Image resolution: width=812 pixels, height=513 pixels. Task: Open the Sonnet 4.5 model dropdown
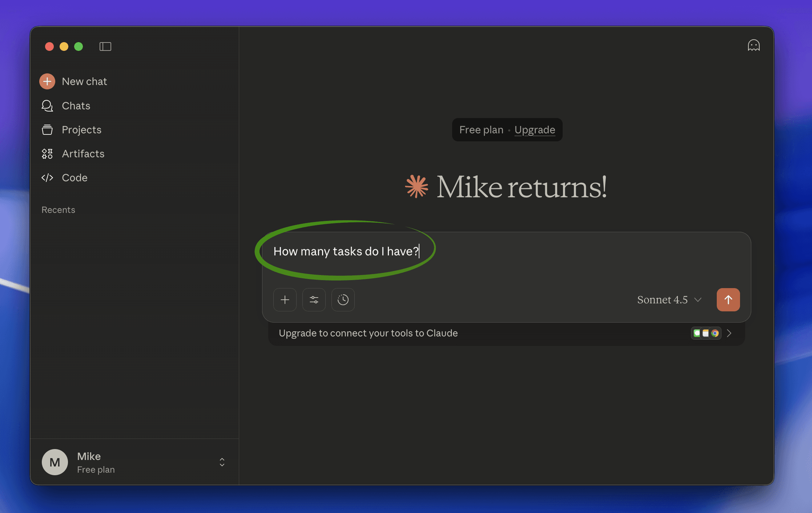(x=669, y=300)
